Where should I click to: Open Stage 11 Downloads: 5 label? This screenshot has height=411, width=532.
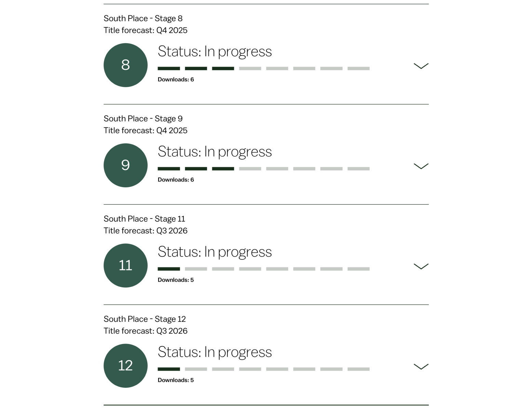176,280
